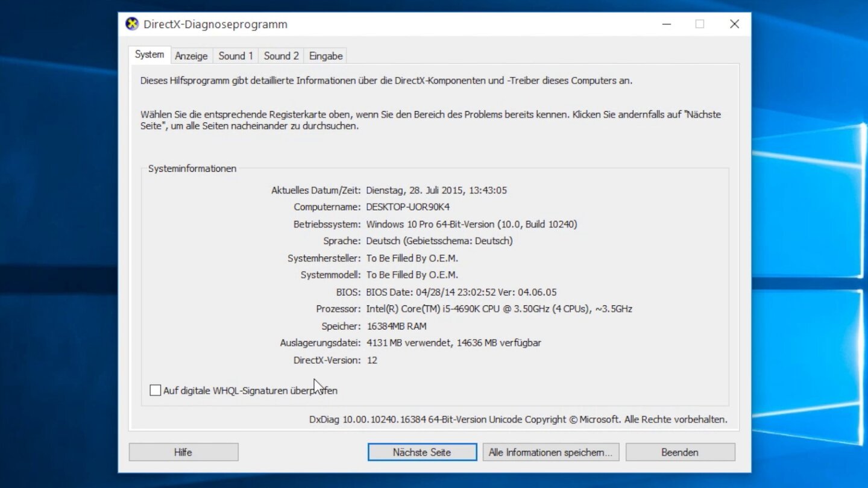Image resolution: width=868 pixels, height=488 pixels.
Task: Click the 'Intel(R) Core(TM) i5-4690K' processor value
Action: [x=499, y=309]
